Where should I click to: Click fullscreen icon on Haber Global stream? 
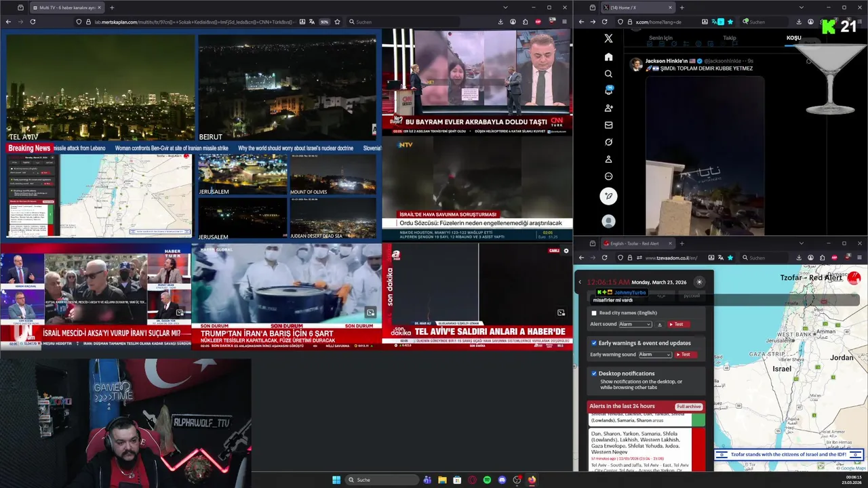point(370,312)
